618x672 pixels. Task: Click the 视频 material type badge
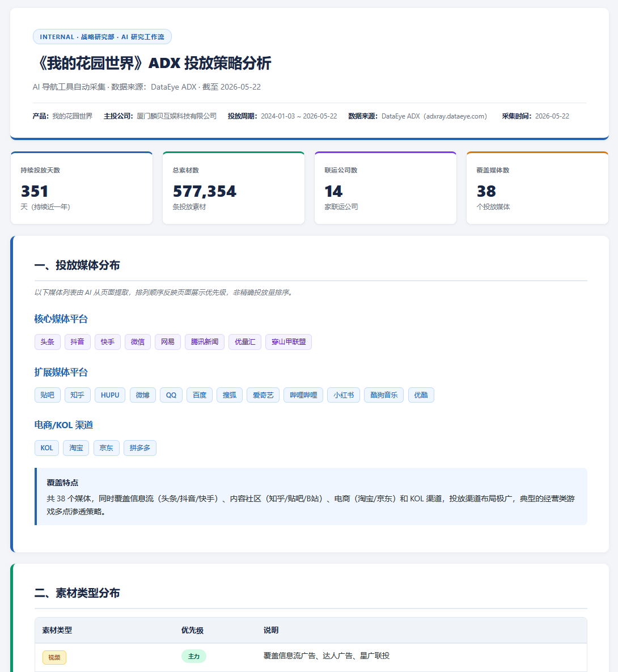click(54, 657)
